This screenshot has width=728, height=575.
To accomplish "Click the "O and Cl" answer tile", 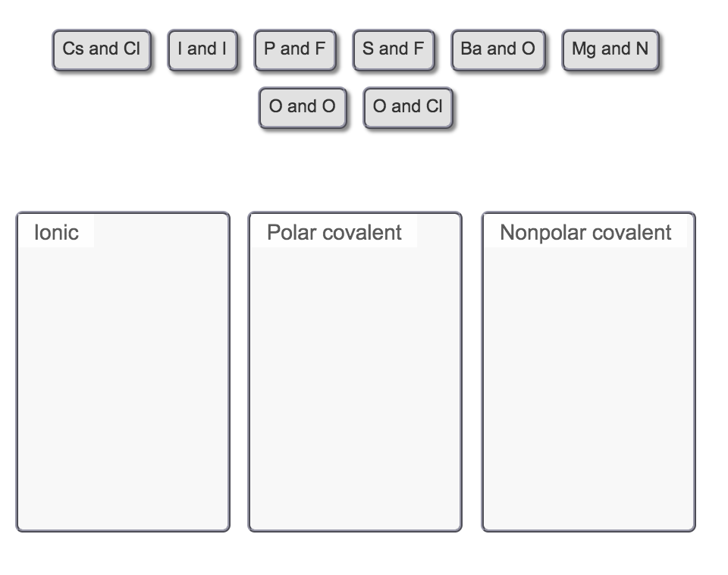I will tap(408, 107).
